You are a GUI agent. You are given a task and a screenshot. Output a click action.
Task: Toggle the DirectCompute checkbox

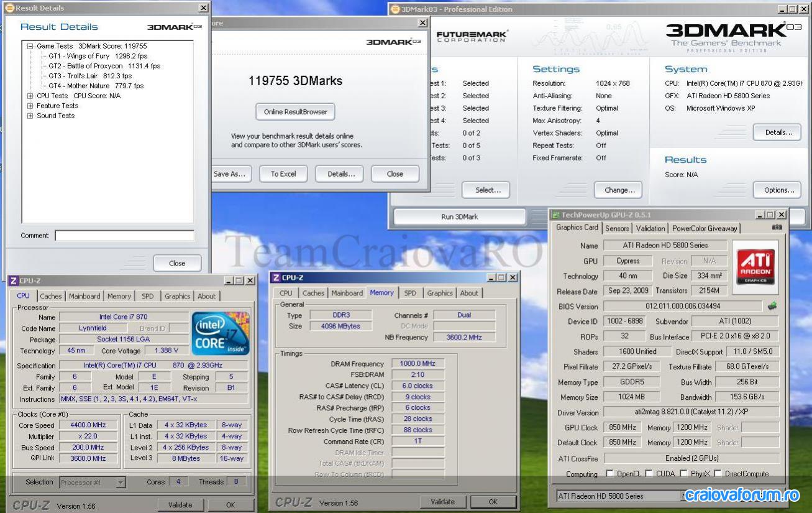pos(718,474)
